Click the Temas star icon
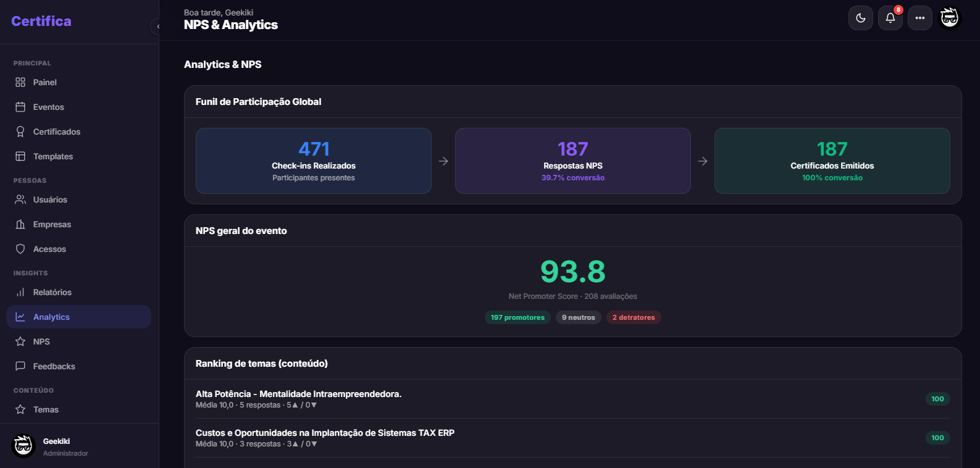 coord(20,409)
